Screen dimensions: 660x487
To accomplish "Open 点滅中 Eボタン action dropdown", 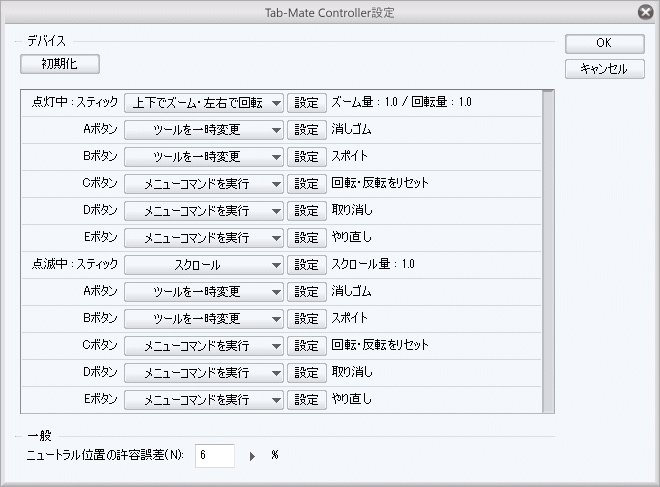I will tap(204, 400).
